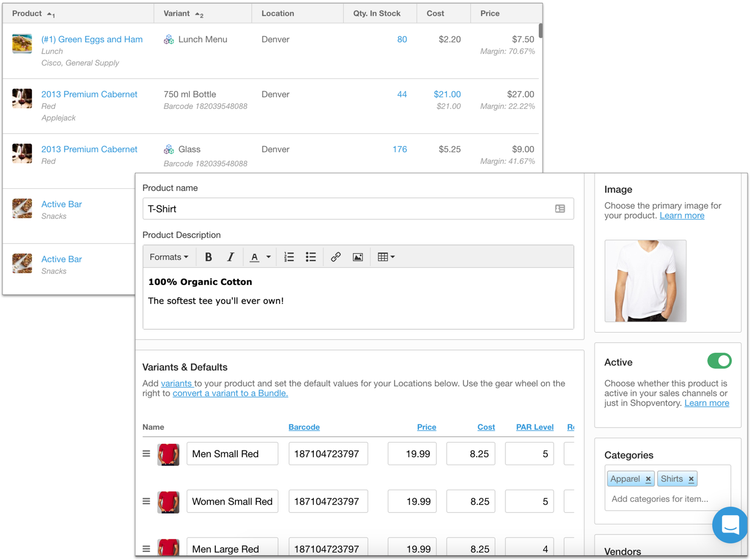Edit the Men Small Red price field

coord(412,454)
